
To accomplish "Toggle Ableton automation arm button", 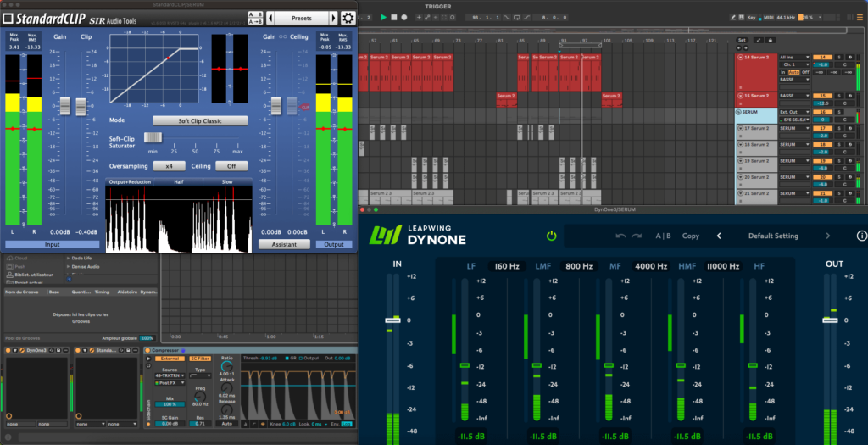I will (x=427, y=17).
